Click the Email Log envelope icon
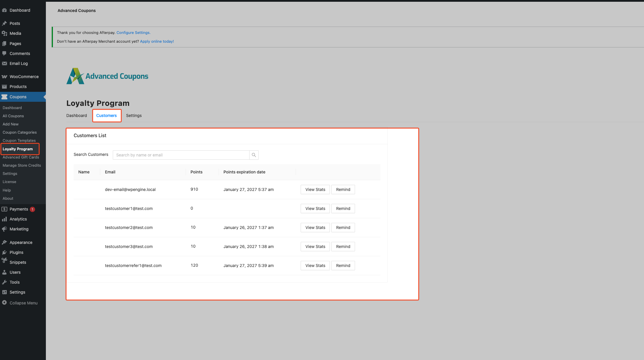 click(4, 63)
